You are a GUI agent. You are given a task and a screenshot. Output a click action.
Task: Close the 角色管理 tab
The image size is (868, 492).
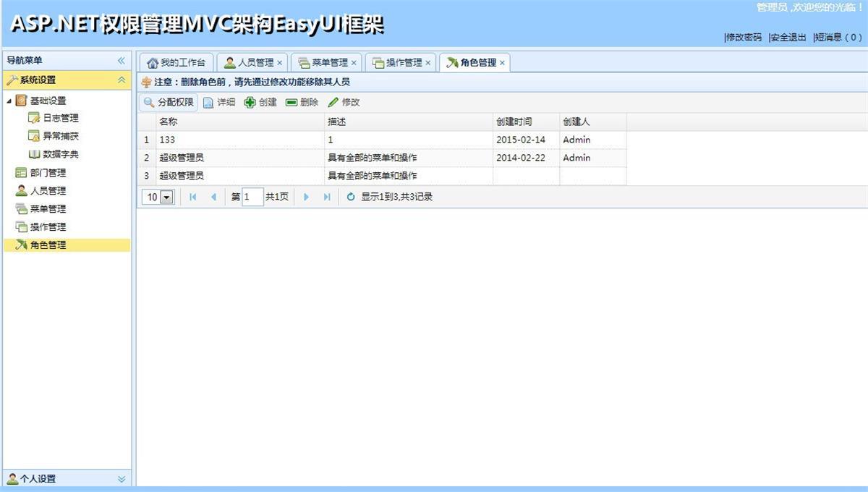(502, 63)
